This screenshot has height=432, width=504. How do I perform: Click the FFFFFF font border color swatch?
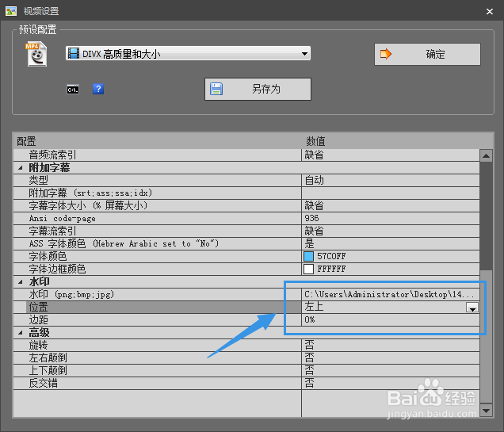308,269
